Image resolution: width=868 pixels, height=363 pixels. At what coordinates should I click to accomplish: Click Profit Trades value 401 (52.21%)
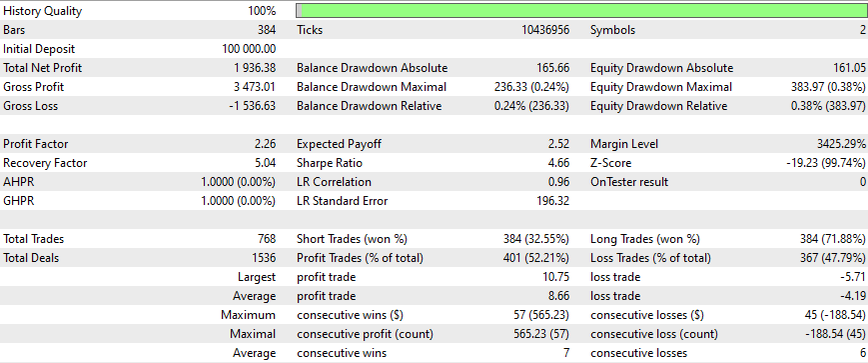[x=536, y=258]
